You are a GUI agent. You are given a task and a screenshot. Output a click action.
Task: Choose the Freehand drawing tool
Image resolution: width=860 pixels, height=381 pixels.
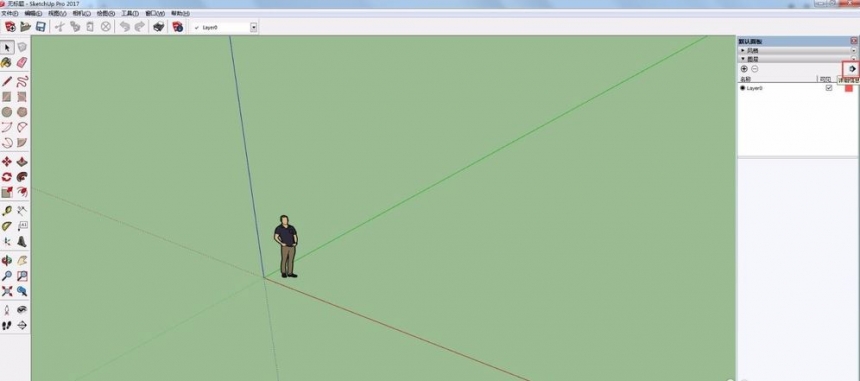click(x=22, y=82)
